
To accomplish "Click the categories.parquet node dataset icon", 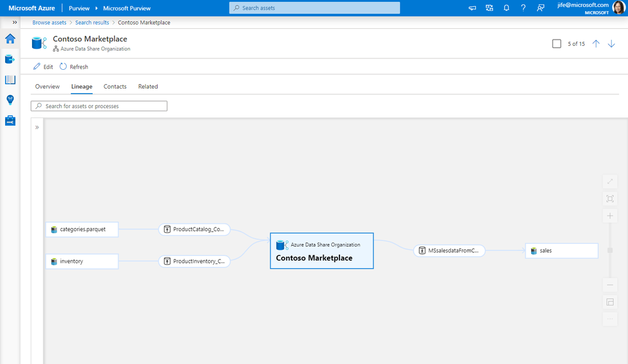I will click(54, 229).
